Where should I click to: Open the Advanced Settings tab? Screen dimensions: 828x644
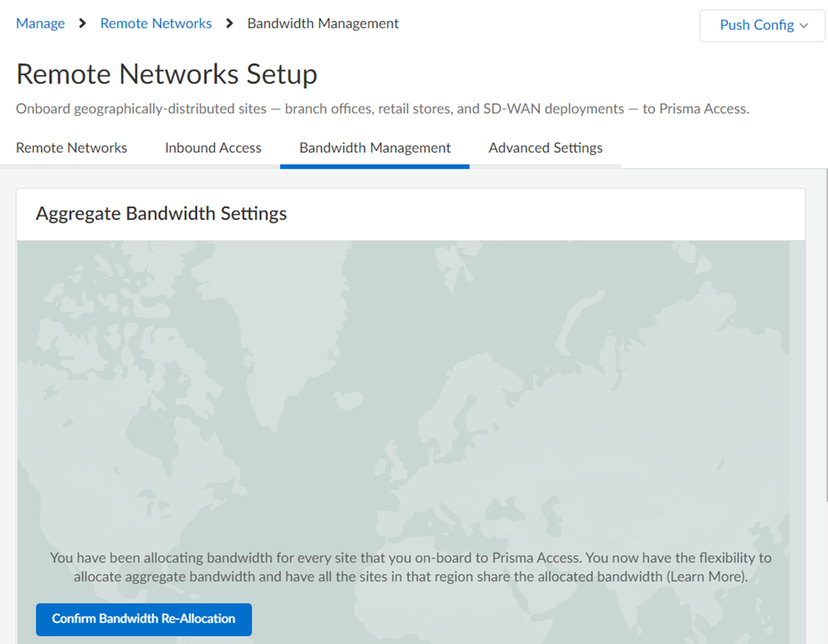(x=546, y=148)
